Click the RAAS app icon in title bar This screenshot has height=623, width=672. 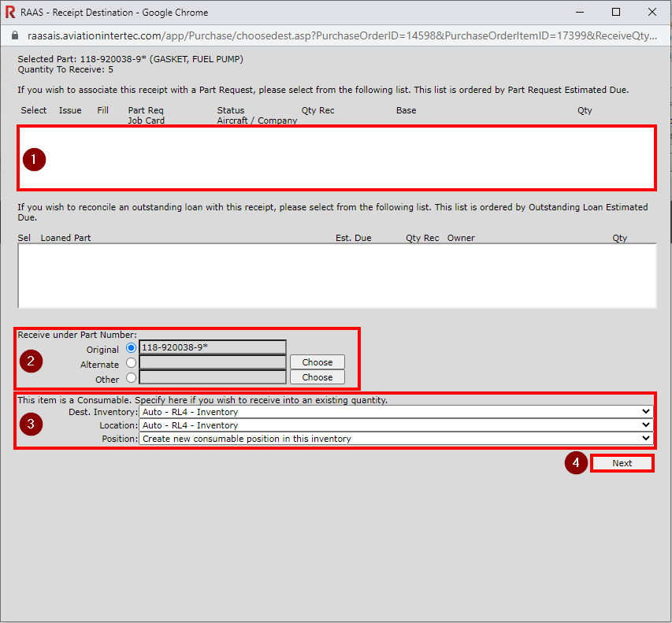pyautogui.click(x=10, y=13)
